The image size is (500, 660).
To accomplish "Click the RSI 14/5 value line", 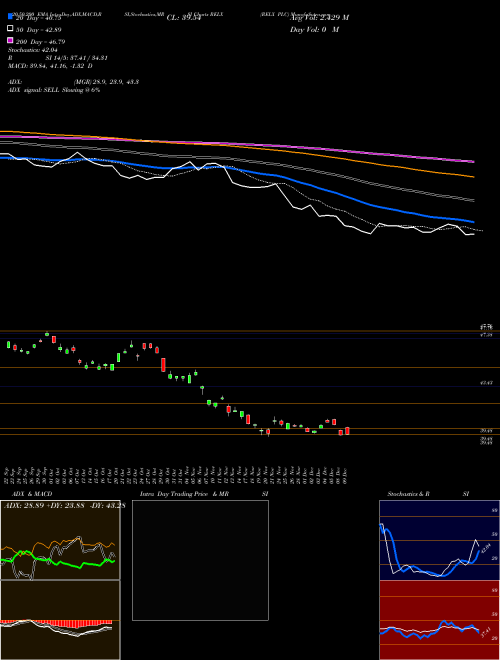I will point(58,58).
